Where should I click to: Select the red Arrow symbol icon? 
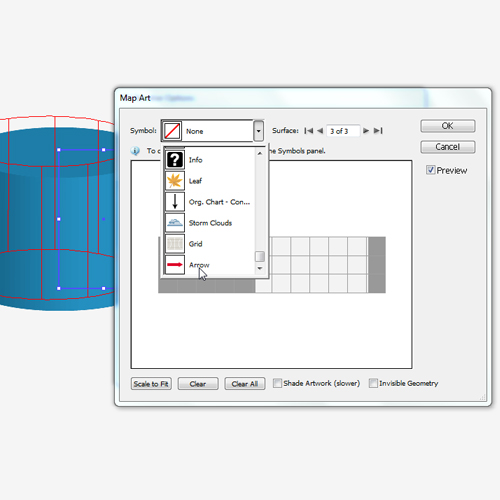[175, 265]
